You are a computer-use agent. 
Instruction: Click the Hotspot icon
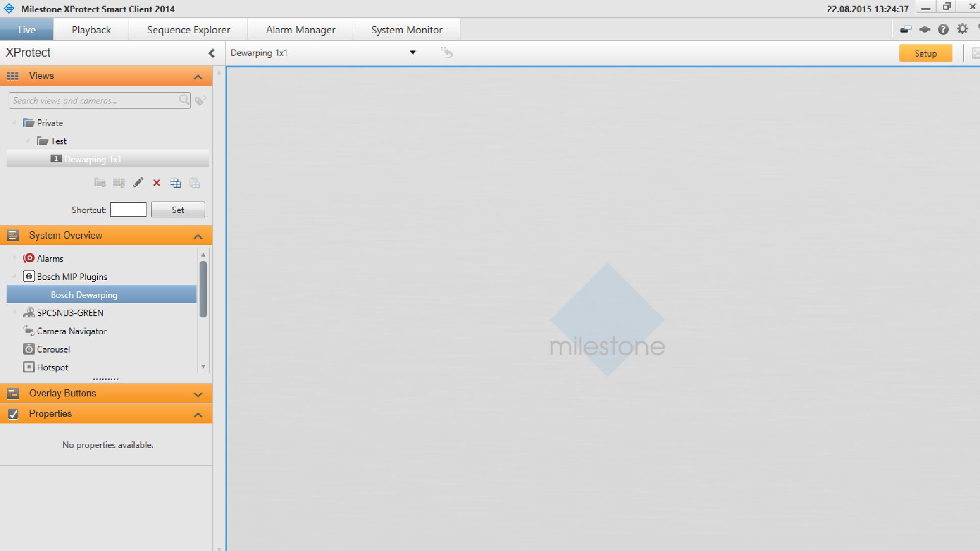coord(29,367)
